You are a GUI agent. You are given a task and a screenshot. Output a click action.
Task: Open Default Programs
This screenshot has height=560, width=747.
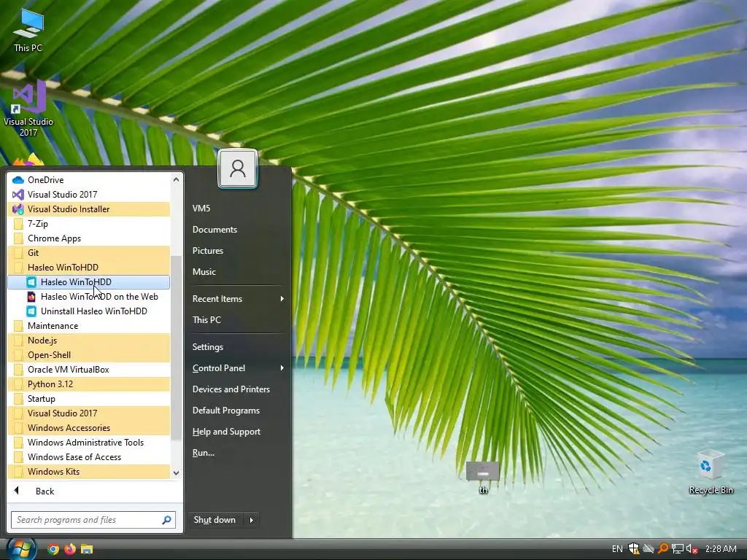[238, 411]
